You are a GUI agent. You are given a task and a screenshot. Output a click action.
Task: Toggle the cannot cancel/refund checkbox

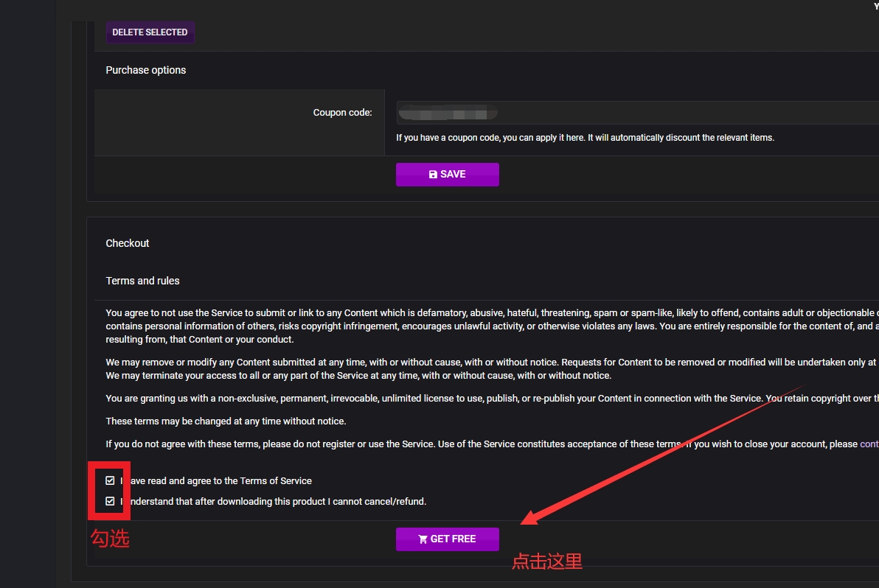(x=110, y=501)
